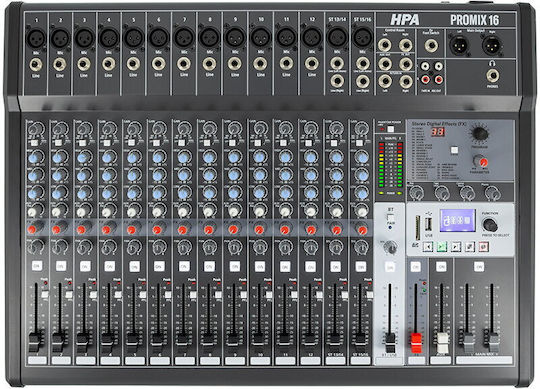Click the red two-digit FX program display
This screenshot has width=540, height=389.
click(x=438, y=131)
